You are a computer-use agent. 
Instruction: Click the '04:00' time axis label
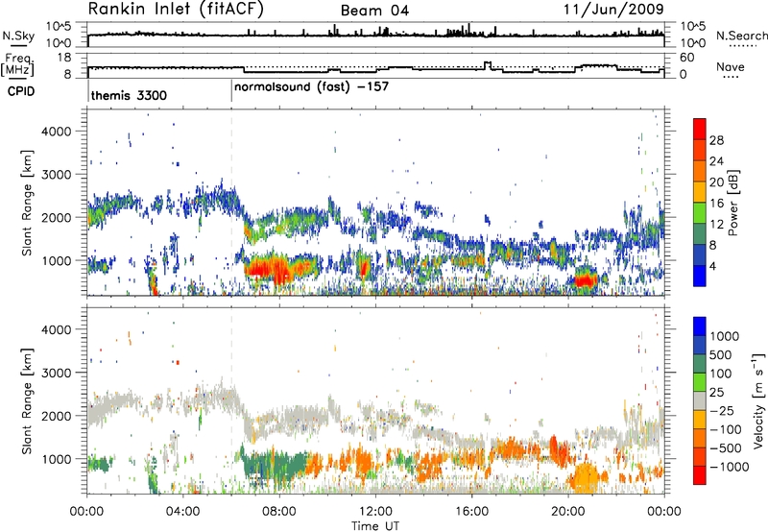[x=182, y=512]
